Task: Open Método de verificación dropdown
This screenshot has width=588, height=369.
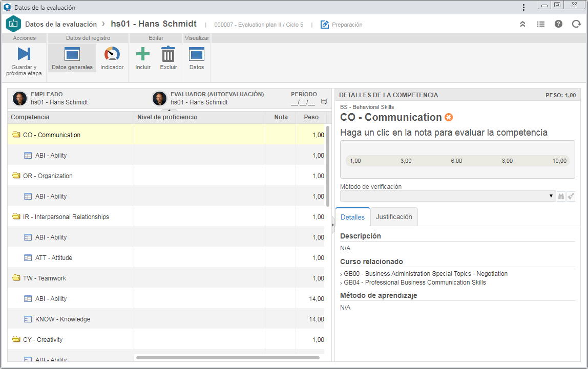Action: point(447,197)
